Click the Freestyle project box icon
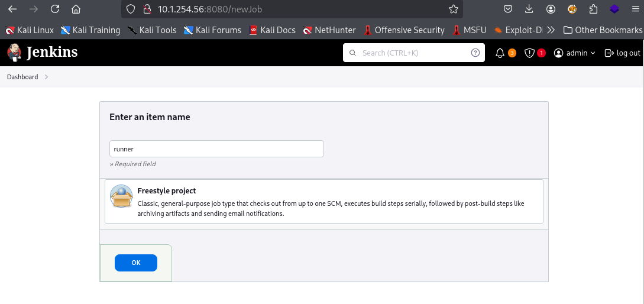 pos(121,196)
